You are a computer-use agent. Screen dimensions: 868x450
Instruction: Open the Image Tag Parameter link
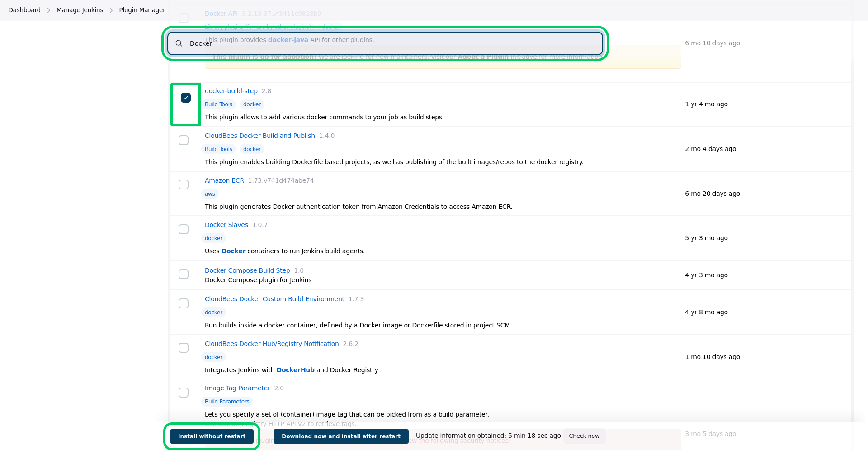(237, 388)
